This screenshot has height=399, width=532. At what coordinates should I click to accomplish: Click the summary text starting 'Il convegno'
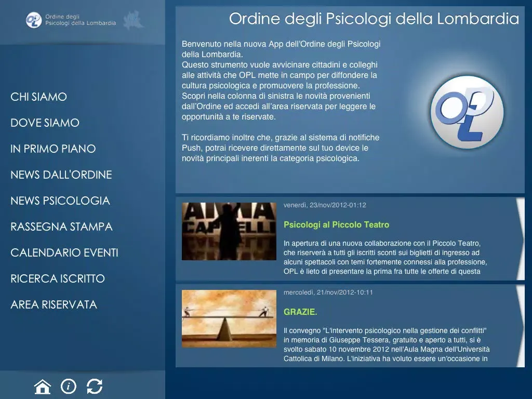[387, 344]
